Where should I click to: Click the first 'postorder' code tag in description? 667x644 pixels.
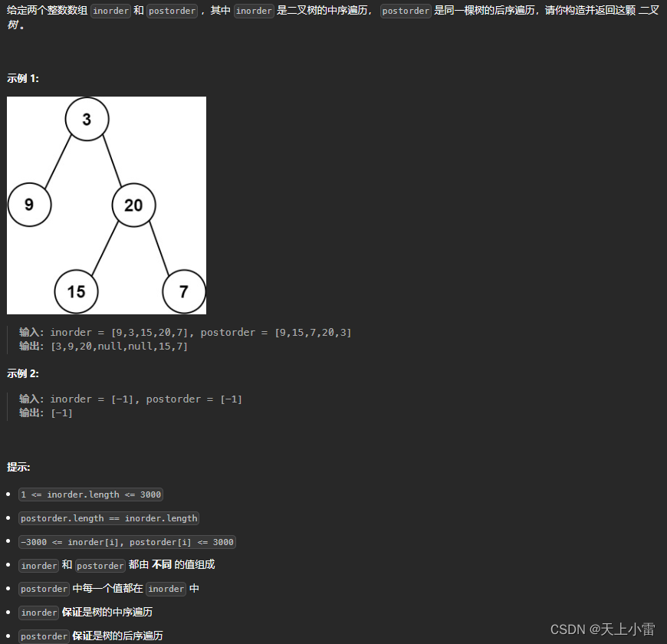pyautogui.click(x=172, y=11)
